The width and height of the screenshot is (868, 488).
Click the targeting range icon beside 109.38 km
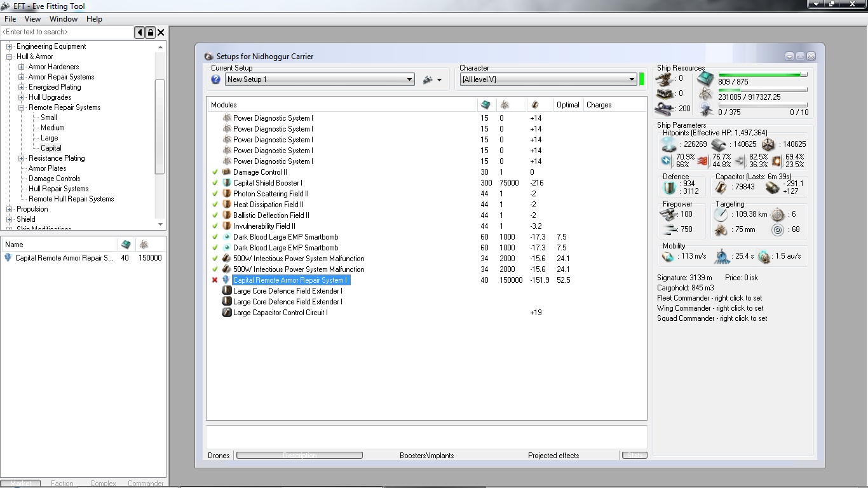721,214
